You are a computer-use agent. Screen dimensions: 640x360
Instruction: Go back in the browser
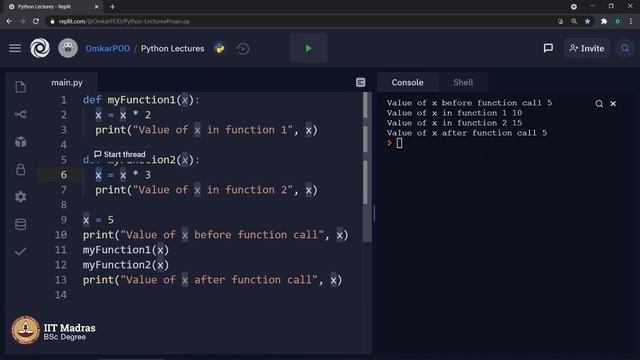[9, 21]
